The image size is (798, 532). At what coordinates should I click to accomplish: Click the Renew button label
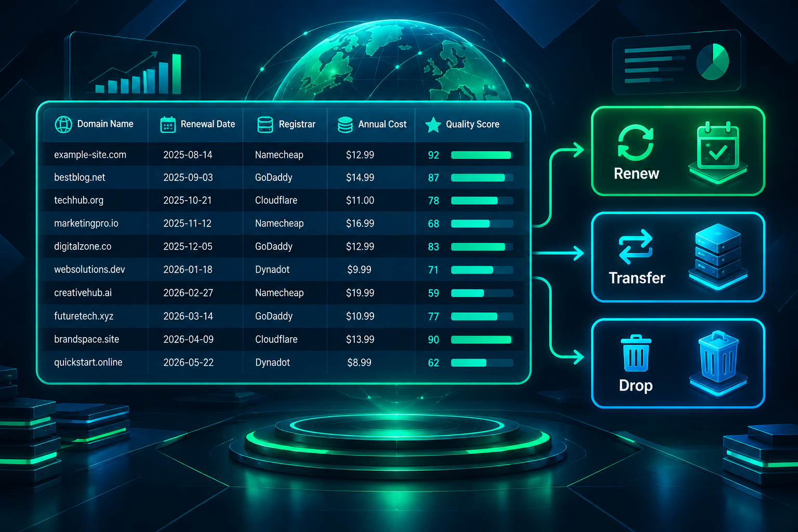click(x=636, y=174)
